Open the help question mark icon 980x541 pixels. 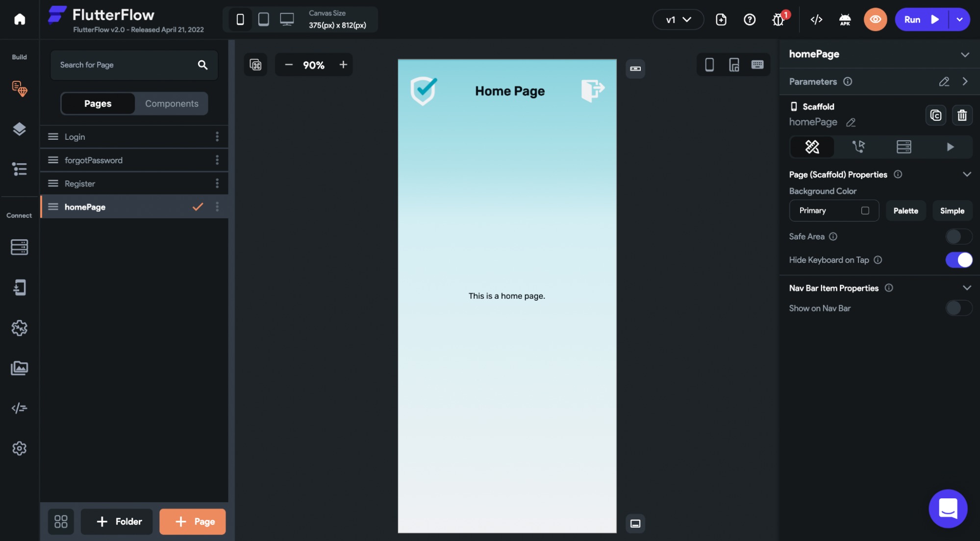750,20
